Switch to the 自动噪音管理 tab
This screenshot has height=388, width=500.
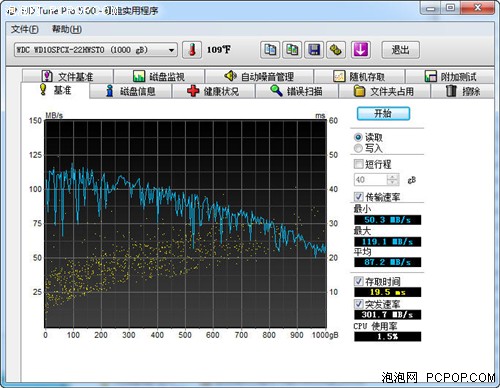(x=259, y=76)
